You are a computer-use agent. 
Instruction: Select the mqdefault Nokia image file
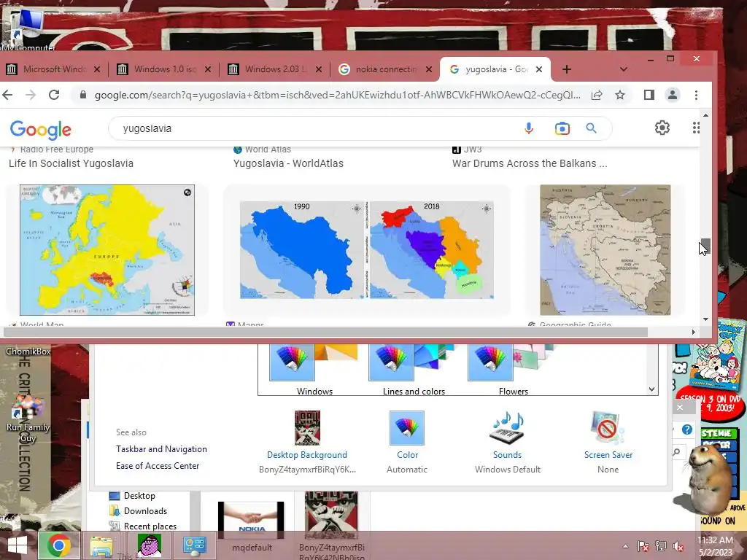[x=251, y=526]
